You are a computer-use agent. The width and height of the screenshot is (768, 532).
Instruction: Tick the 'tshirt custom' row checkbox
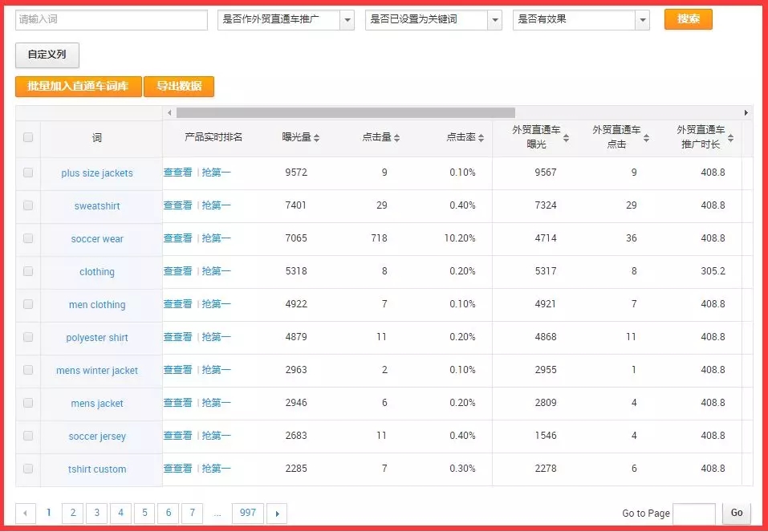tap(28, 469)
